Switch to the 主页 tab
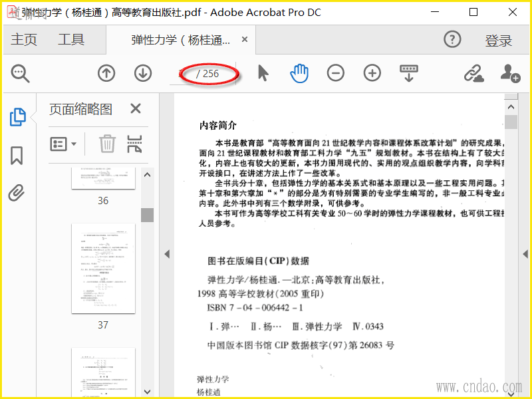The image size is (532, 399). tap(23, 40)
